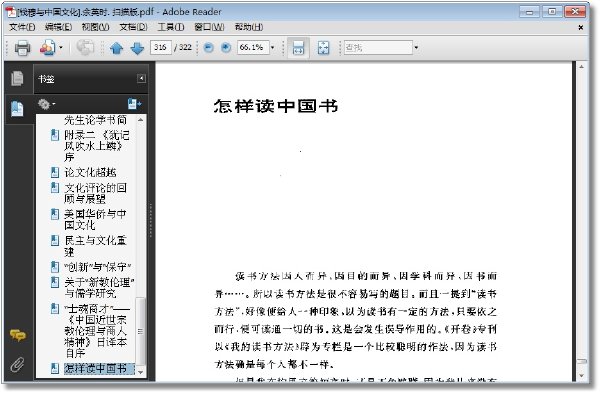This screenshot has height=394, width=600.
Task: Close the document with menu bar X
Action: click(580, 28)
